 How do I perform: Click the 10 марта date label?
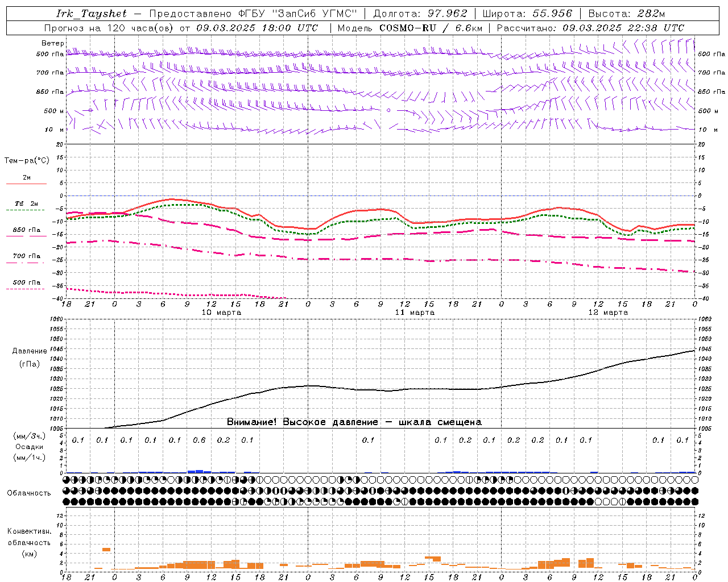click(x=221, y=313)
